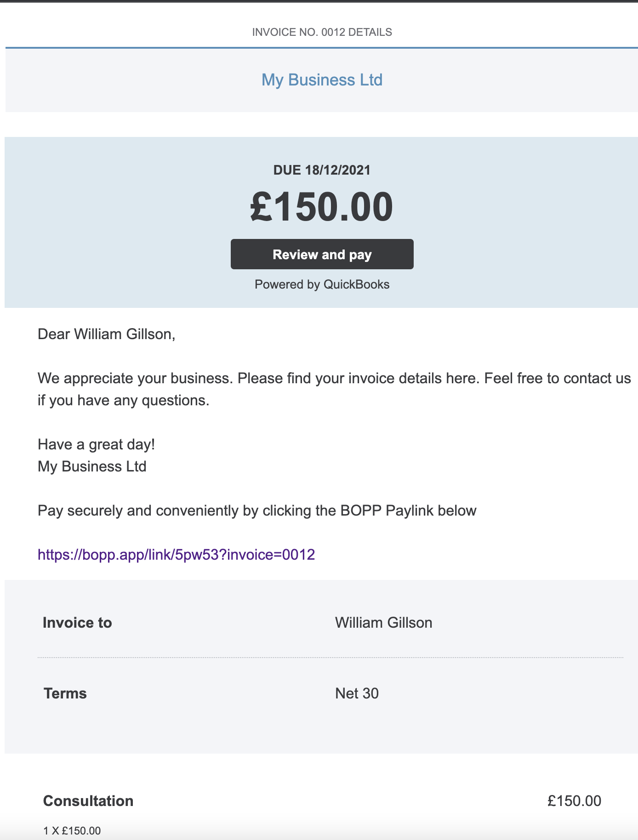Click the Terms label
Image resolution: width=638 pixels, height=840 pixels.
(x=65, y=693)
